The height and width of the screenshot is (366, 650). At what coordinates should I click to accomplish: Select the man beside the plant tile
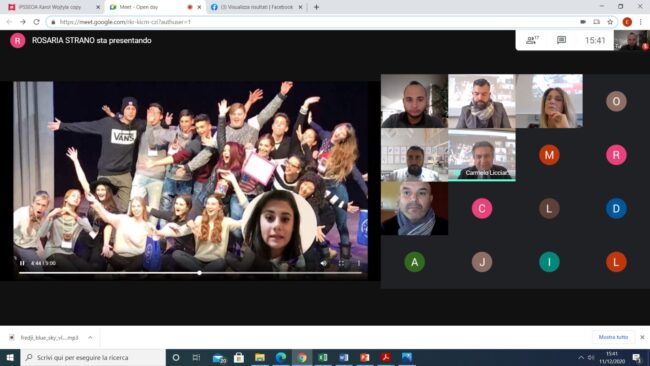(x=415, y=101)
